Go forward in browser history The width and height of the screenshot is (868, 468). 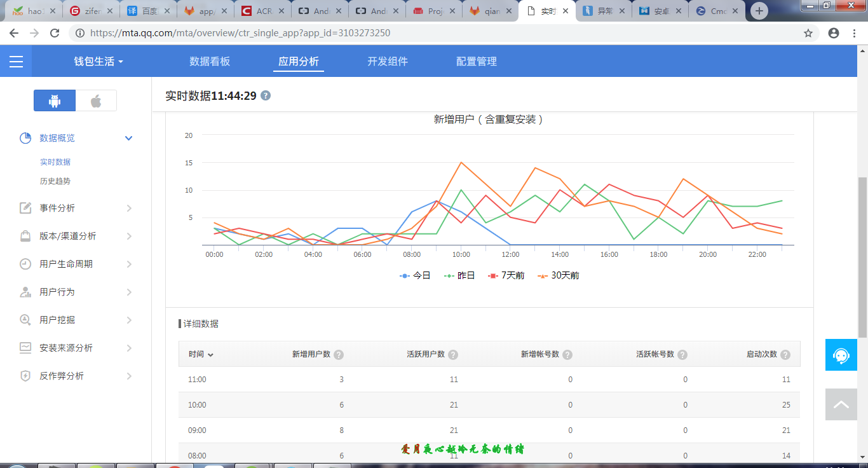(34, 33)
